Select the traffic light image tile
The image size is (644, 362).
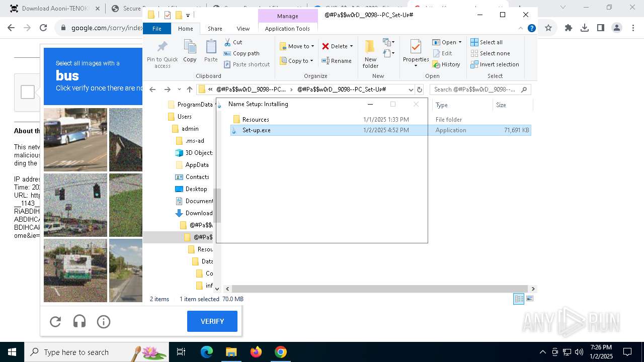pos(75,205)
